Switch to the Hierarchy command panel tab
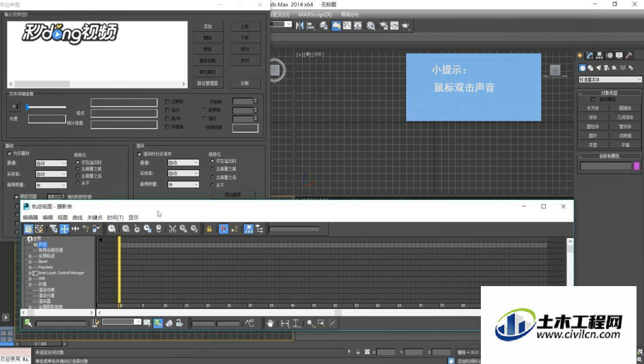 [599, 55]
